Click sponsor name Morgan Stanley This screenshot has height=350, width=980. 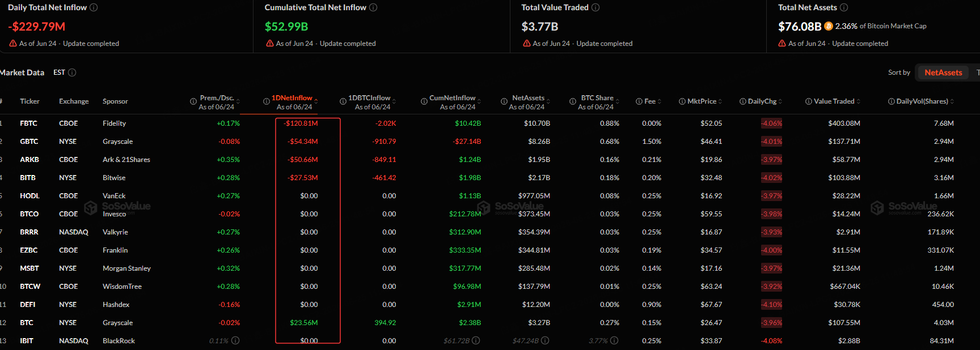coord(126,268)
